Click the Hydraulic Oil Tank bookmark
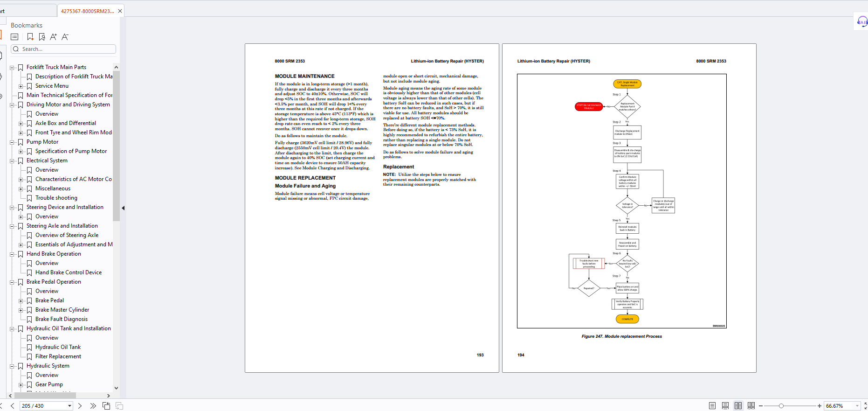The width and height of the screenshot is (868, 411). 58,347
